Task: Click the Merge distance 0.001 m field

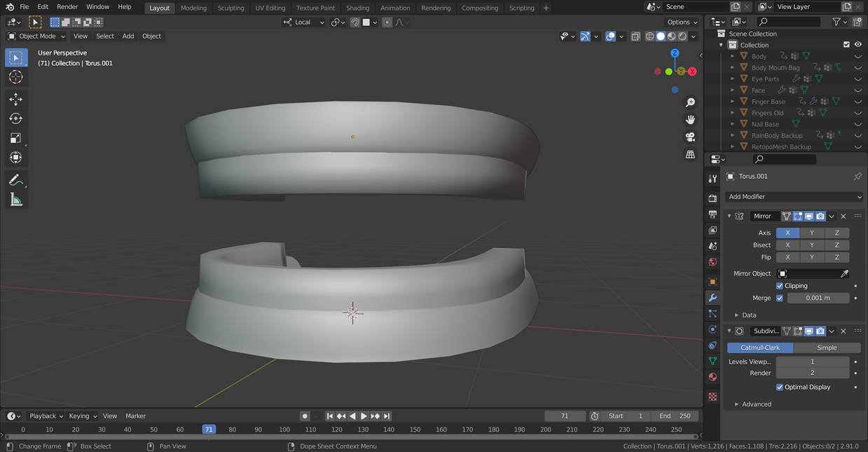Action: [x=818, y=298]
